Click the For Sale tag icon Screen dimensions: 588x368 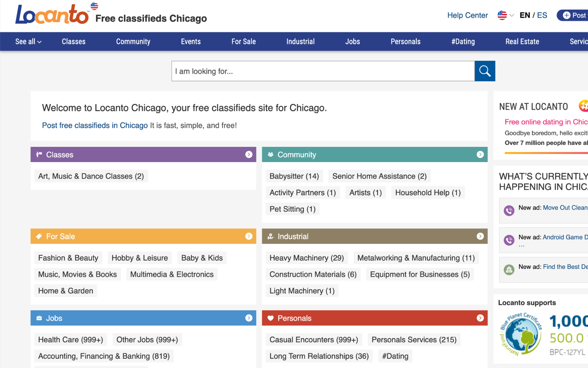tap(39, 236)
